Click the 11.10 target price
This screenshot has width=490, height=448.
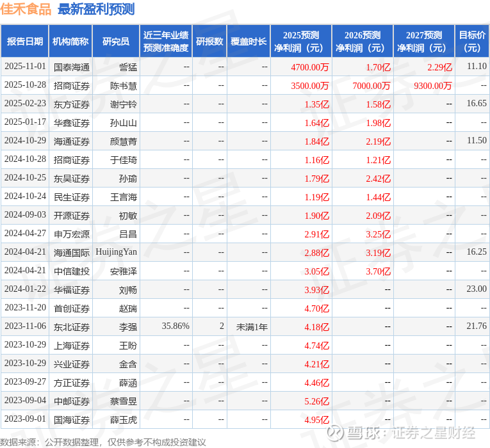[477, 66]
